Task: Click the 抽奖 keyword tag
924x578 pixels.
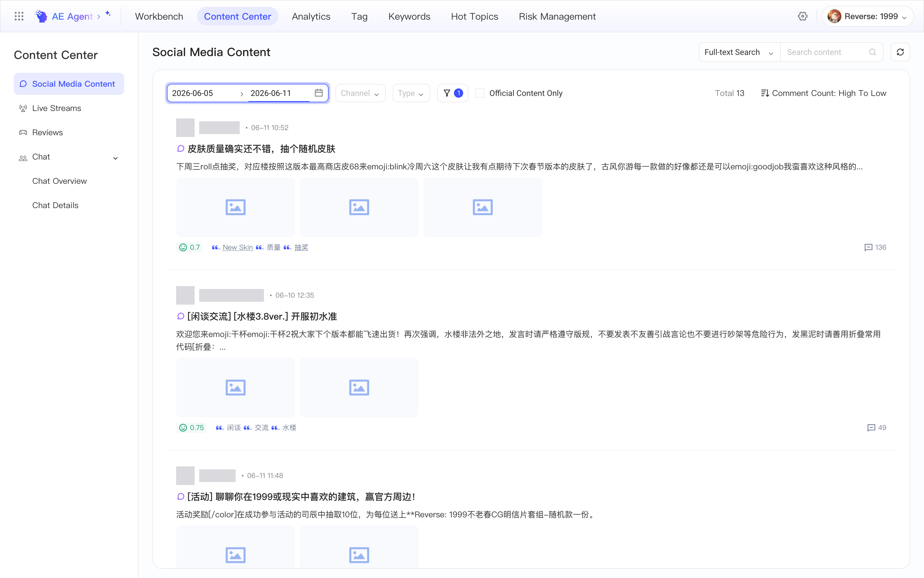Action: 301,247
